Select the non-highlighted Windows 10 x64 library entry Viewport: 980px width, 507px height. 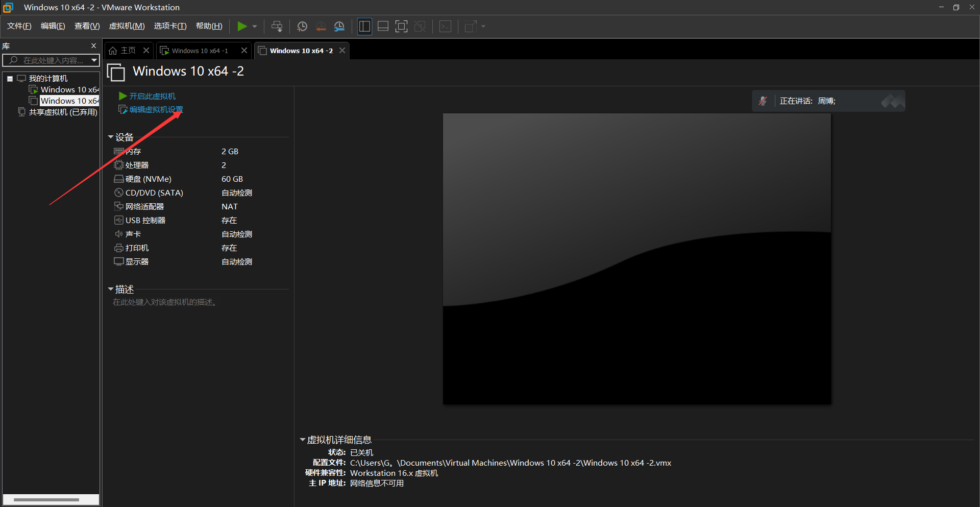(x=70, y=90)
